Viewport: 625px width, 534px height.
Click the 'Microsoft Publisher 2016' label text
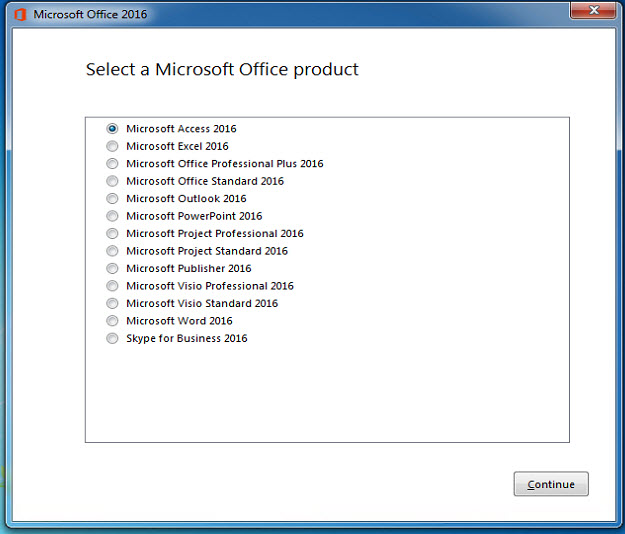tap(189, 269)
